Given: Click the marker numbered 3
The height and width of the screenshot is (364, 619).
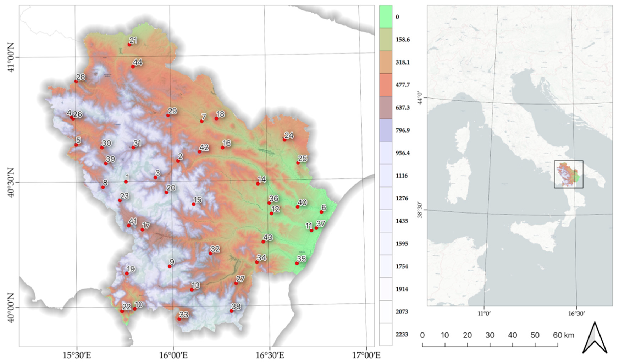Looking at the screenshot, I should click(x=156, y=177).
